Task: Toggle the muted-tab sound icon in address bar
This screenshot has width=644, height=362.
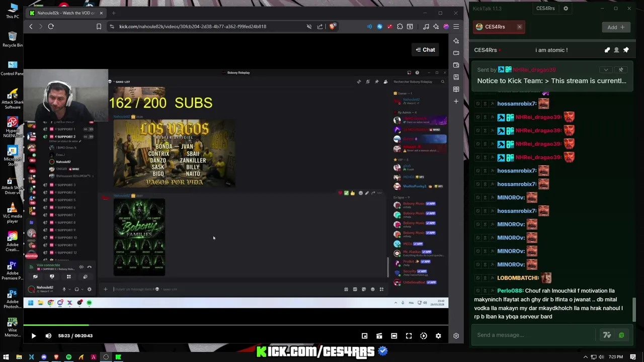Action: point(309,27)
